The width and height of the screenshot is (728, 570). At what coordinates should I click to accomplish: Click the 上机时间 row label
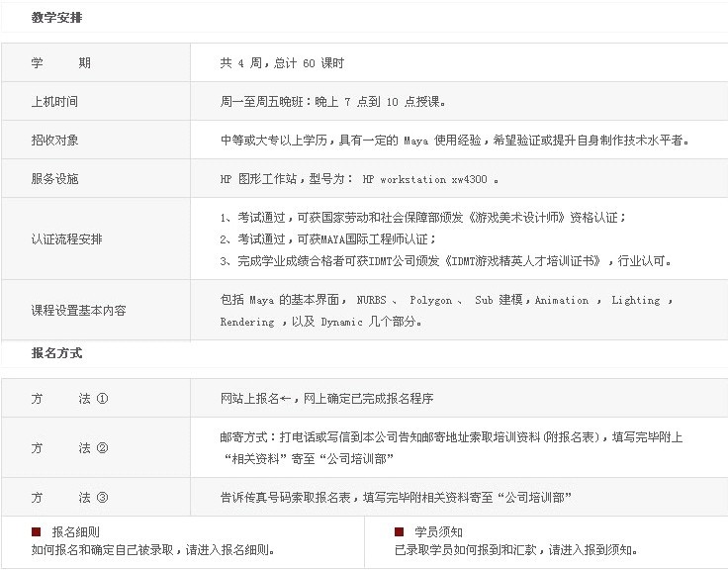coord(55,102)
